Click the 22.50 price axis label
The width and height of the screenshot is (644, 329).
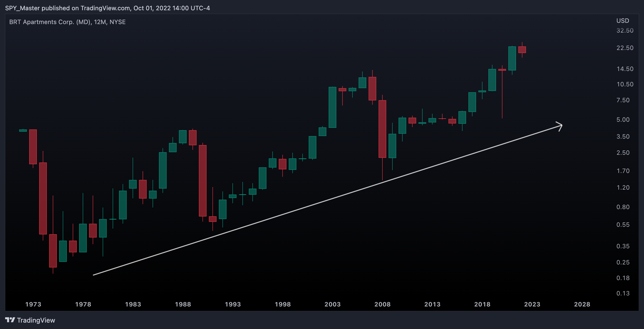point(625,48)
